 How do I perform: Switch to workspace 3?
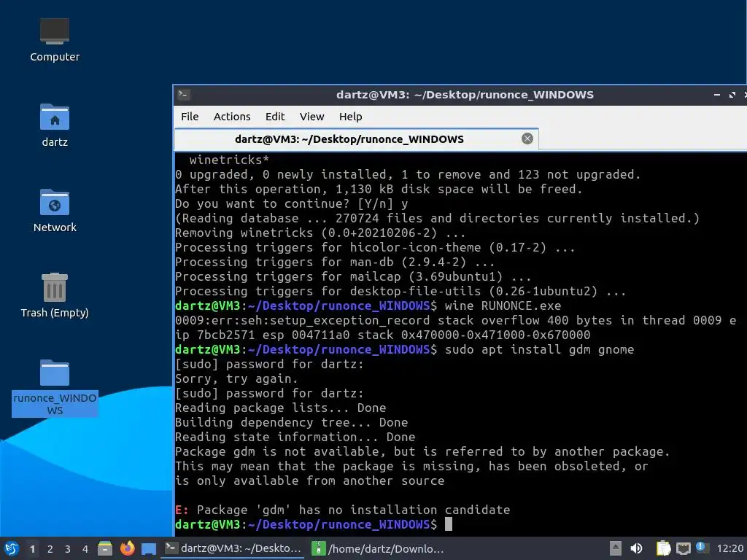(x=68, y=549)
